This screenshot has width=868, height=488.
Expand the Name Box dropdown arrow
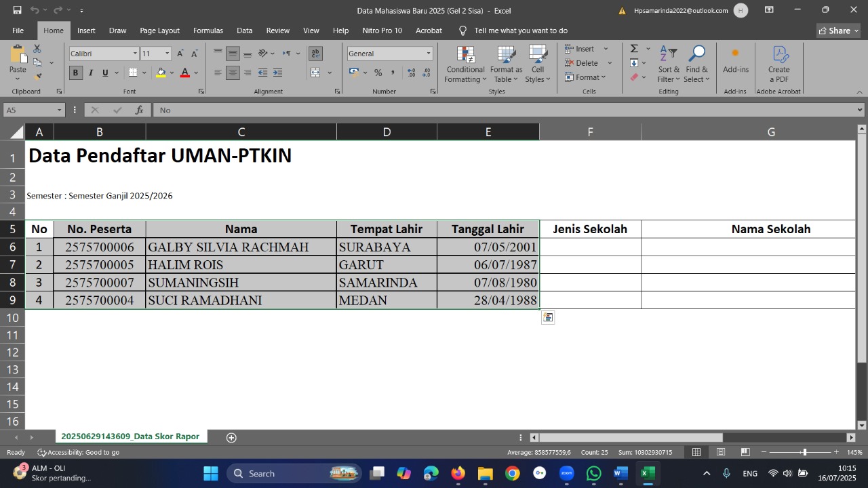point(59,110)
